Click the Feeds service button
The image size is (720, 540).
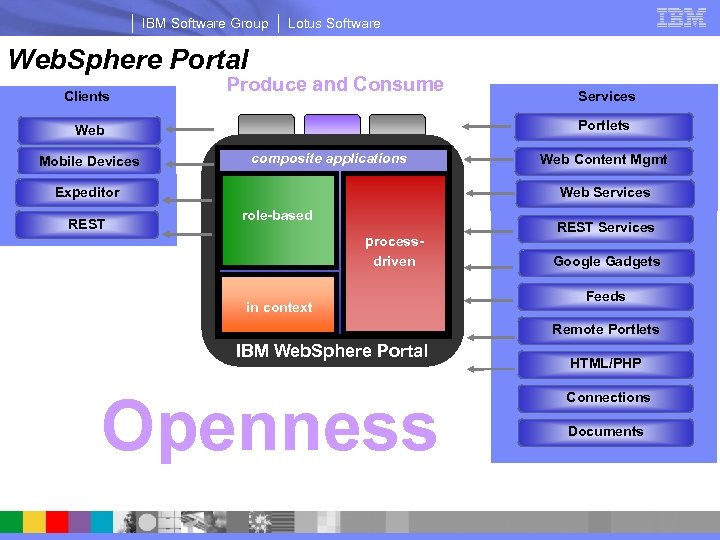click(x=606, y=297)
